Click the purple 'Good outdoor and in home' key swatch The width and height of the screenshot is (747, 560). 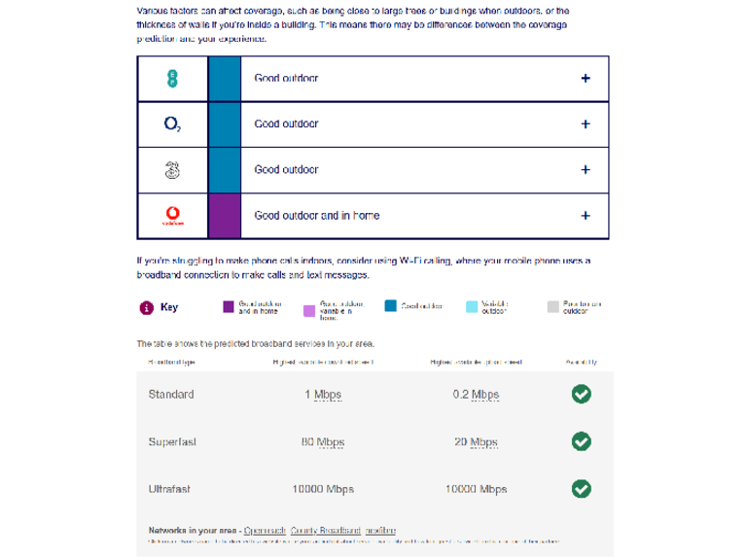click(x=229, y=306)
